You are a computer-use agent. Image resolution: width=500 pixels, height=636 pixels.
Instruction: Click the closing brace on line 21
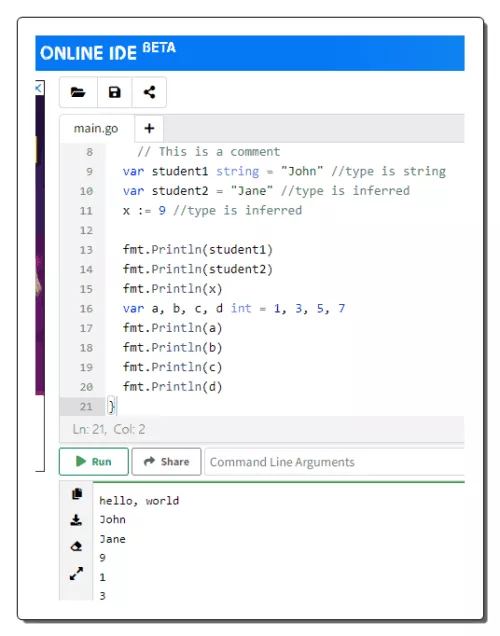point(112,406)
